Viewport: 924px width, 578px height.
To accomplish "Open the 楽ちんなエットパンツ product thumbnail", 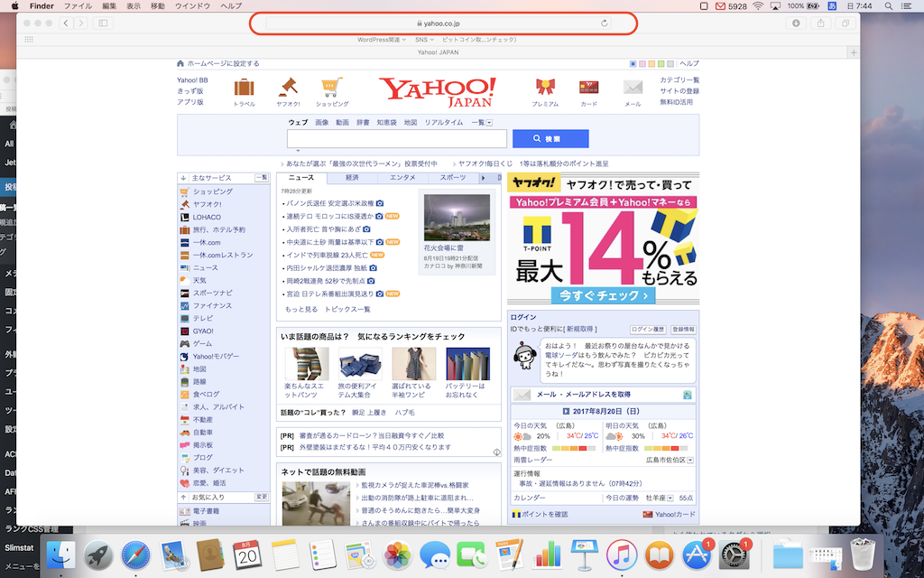I will (x=307, y=364).
